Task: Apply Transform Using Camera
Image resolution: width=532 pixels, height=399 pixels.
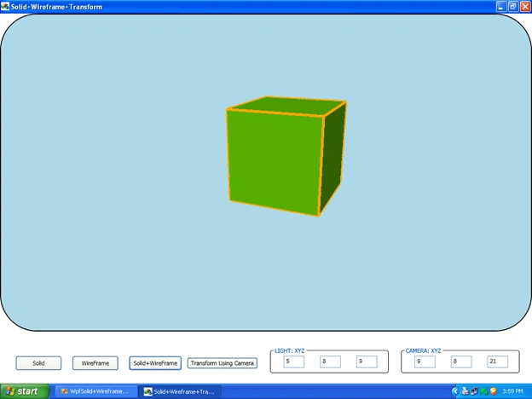Action: click(223, 363)
